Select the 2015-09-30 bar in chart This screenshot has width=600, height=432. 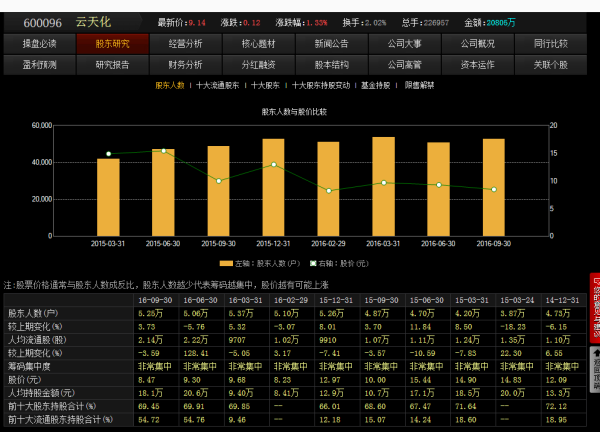[218, 191]
